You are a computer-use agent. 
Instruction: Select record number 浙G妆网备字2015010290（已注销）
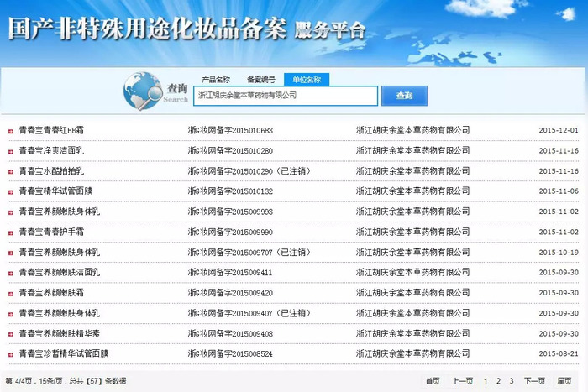pos(249,171)
